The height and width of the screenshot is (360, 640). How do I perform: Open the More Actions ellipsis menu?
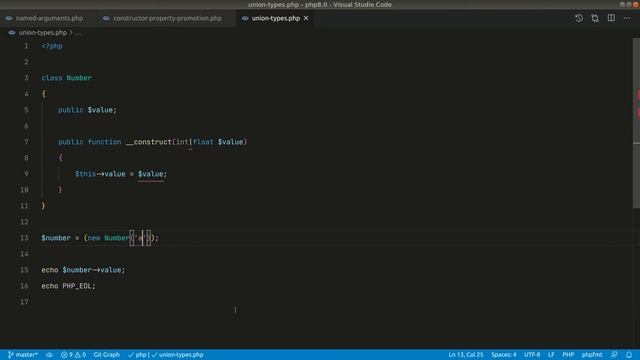point(627,18)
